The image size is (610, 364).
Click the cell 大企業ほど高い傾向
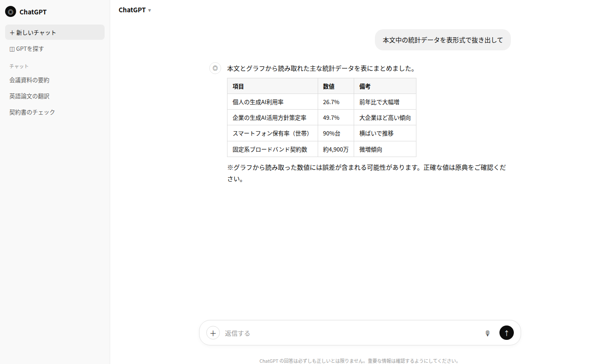[385, 118]
